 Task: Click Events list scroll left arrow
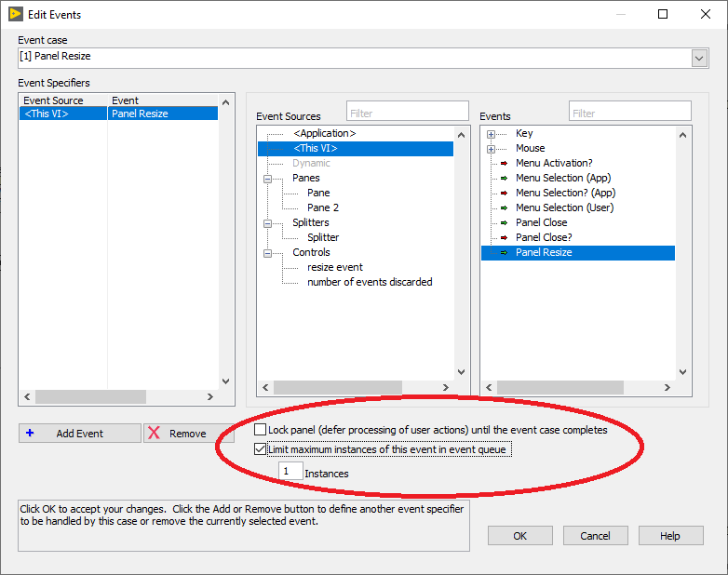489,387
